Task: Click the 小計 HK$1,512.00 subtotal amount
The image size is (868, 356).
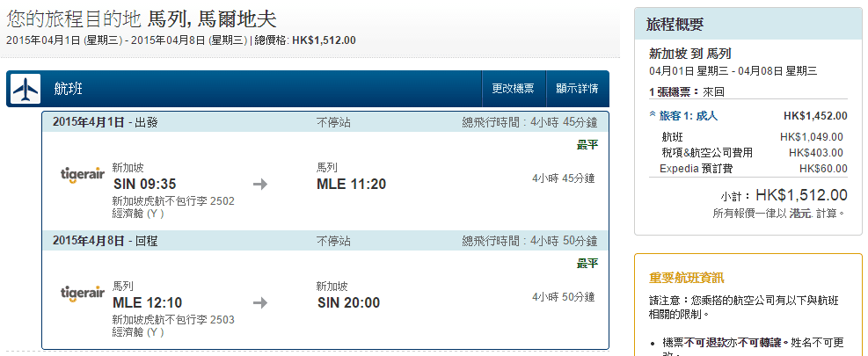Action: tap(801, 195)
